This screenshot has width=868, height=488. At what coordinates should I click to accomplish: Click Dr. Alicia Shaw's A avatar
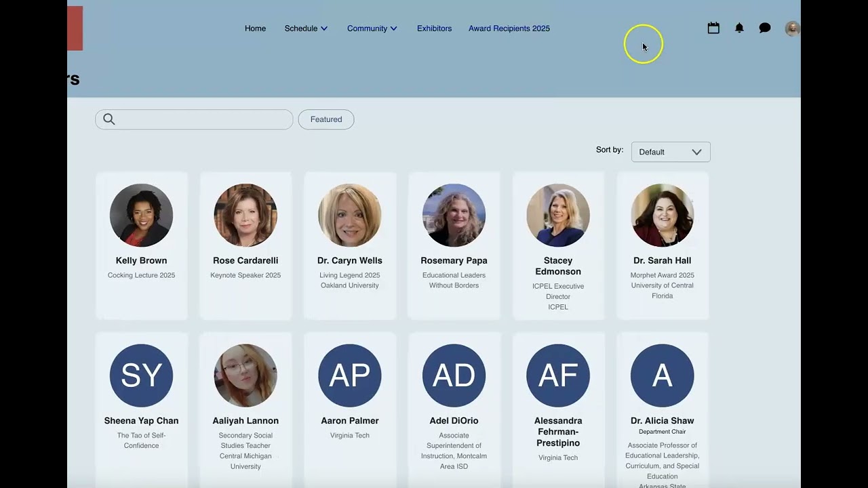(x=663, y=375)
